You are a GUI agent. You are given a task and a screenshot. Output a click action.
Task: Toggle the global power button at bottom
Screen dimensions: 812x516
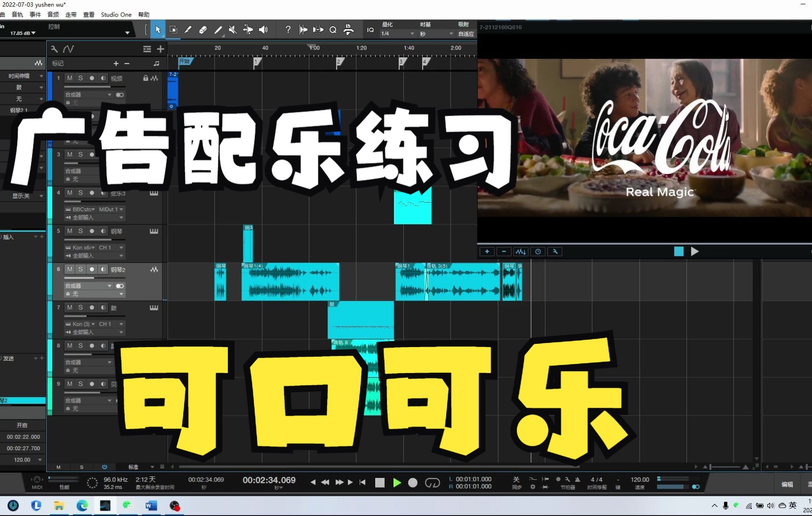(x=105, y=467)
